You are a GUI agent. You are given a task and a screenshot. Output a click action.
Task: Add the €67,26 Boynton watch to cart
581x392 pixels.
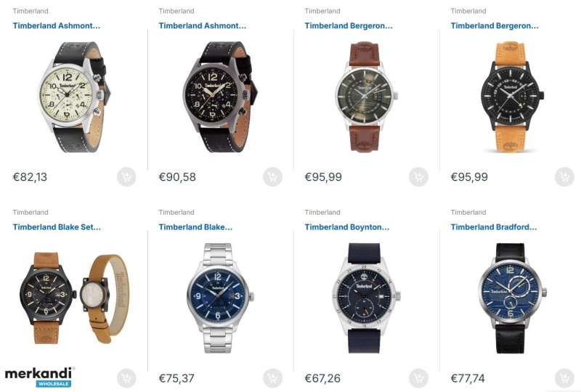418,378
